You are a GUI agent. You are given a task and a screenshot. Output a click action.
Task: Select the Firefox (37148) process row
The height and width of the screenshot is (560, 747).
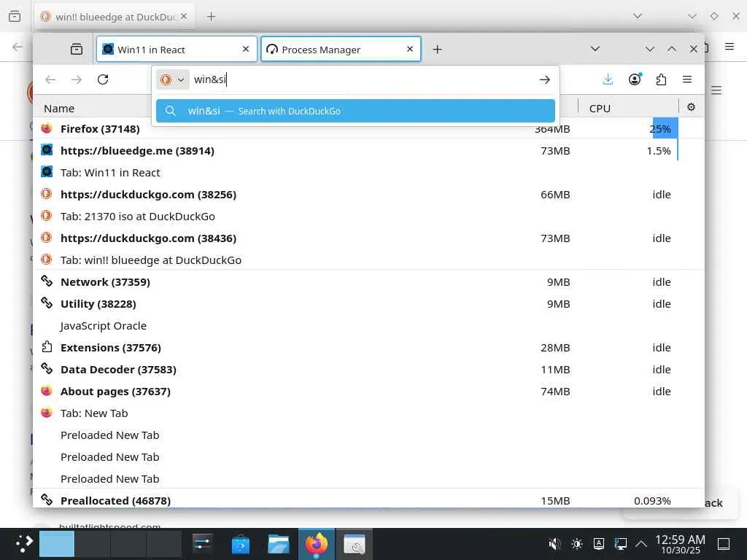tap(368, 128)
